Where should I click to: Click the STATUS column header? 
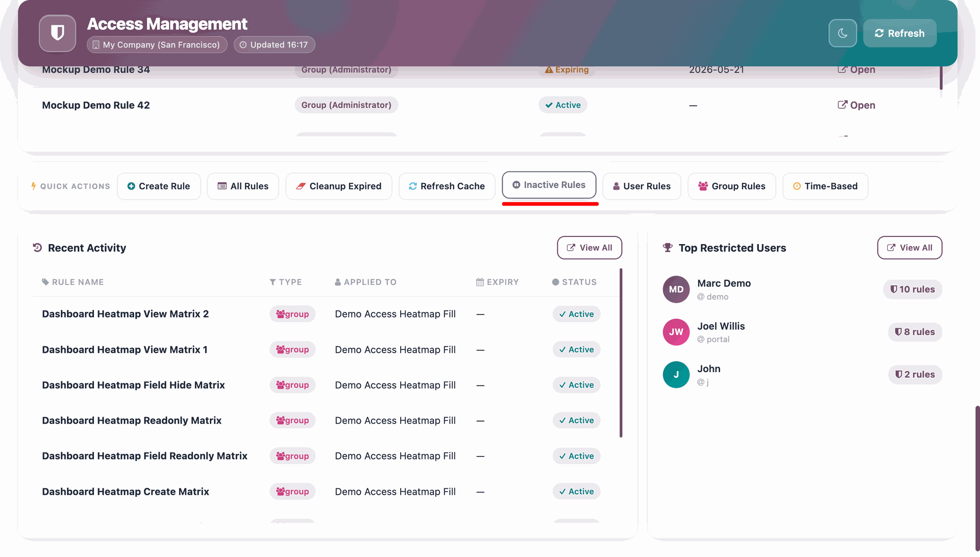pos(574,282)
